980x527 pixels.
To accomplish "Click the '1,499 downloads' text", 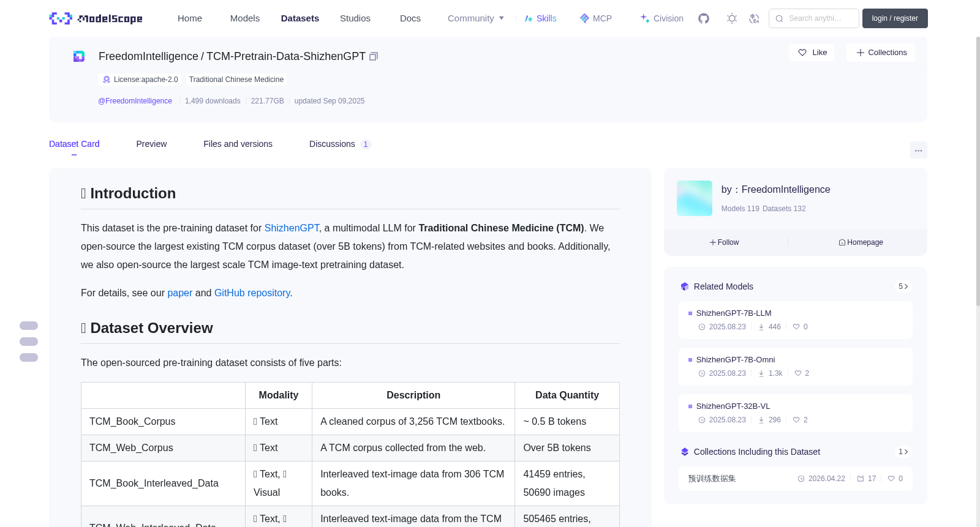I will pyautogui.click(x=213, y=101).
